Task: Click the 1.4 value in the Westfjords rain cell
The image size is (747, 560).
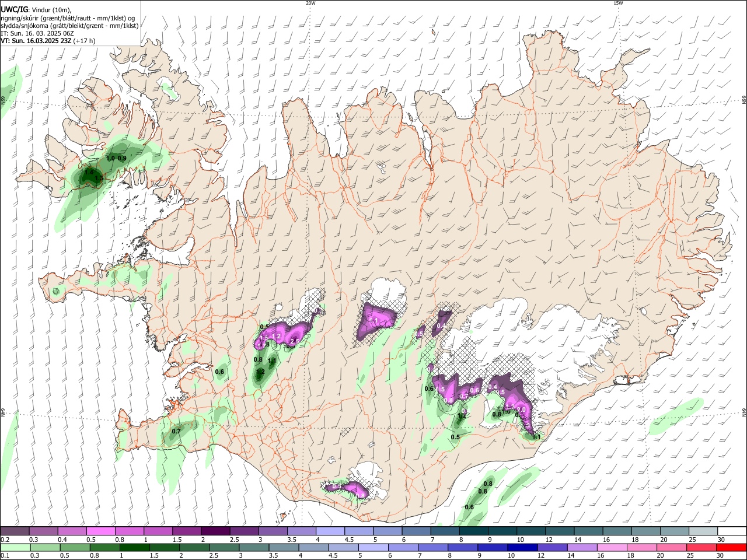Action: coord(89,173)
